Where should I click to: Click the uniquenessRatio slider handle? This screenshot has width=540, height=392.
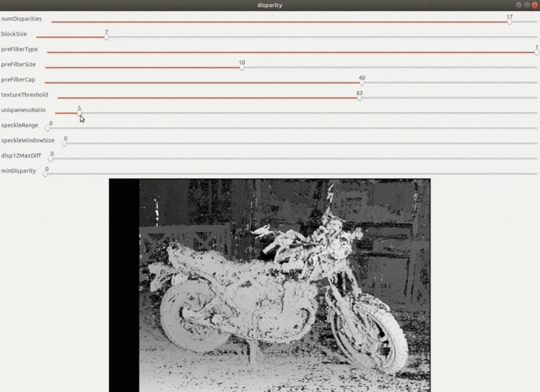pos(79,113)
